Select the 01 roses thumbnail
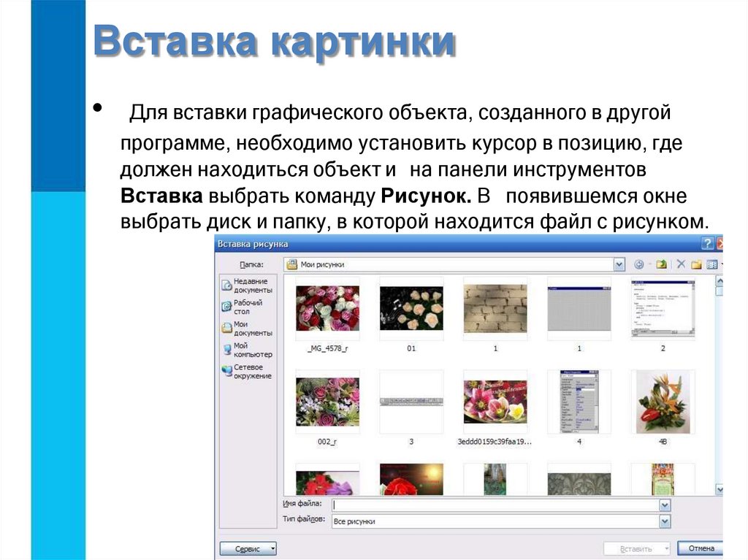Screen dimensions: 748x560 (x=411, y=308)
